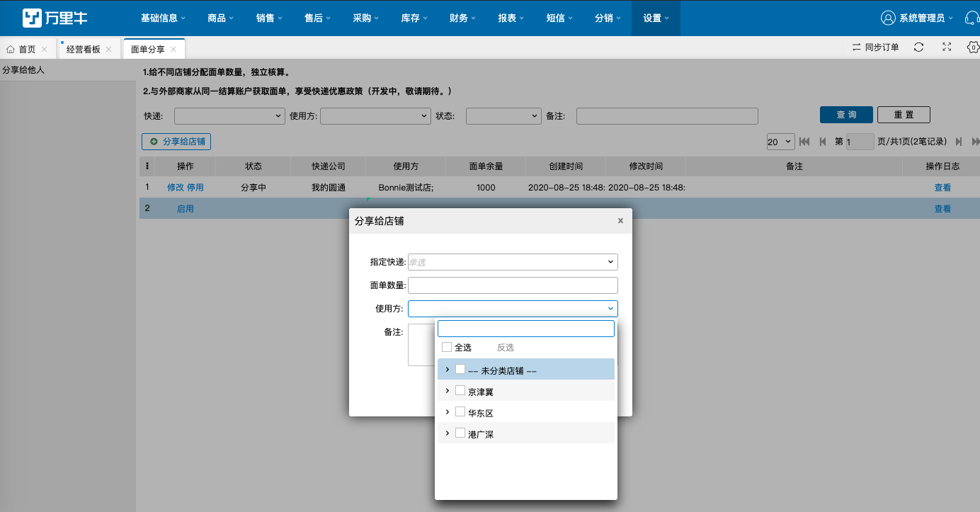
Task: Close the 分享给店铺 dialog
Action: point(620,221)
